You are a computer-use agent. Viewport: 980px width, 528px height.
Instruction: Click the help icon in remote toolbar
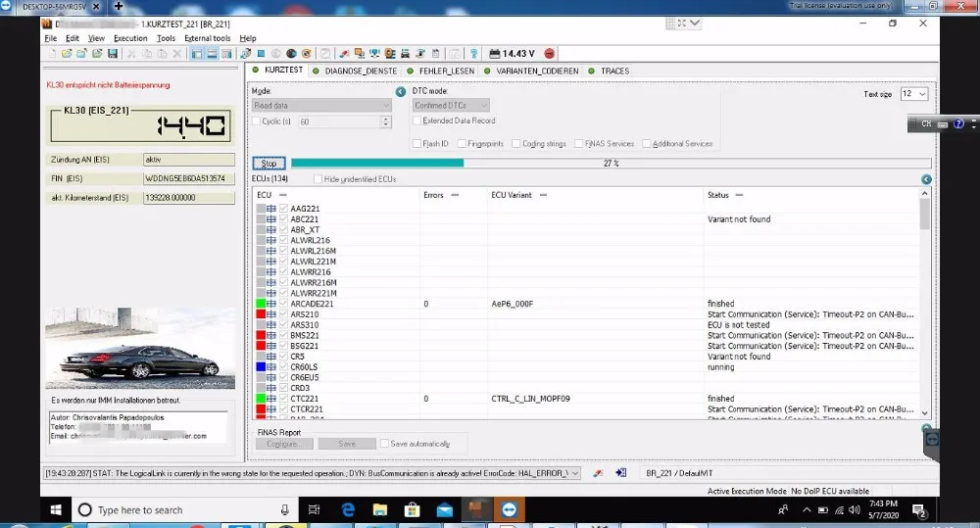(958, 123)
